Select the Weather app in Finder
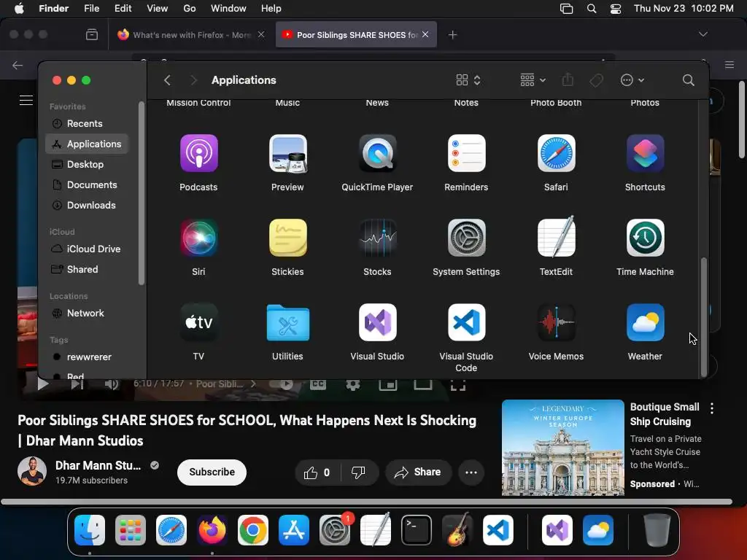Screen dimensions: 747x560 tap(645, 322)
